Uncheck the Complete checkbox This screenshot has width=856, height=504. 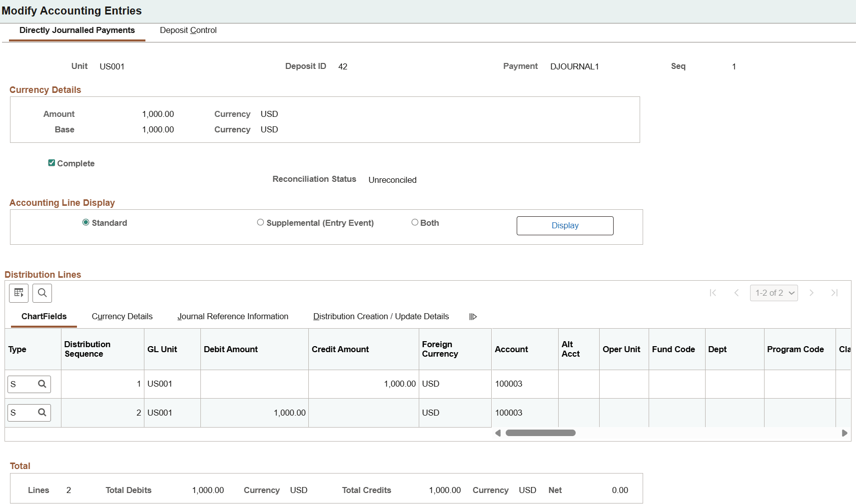(51, 163)
